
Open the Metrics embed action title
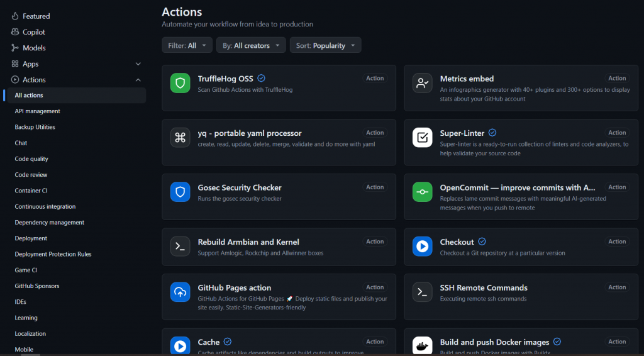[467, 79]
